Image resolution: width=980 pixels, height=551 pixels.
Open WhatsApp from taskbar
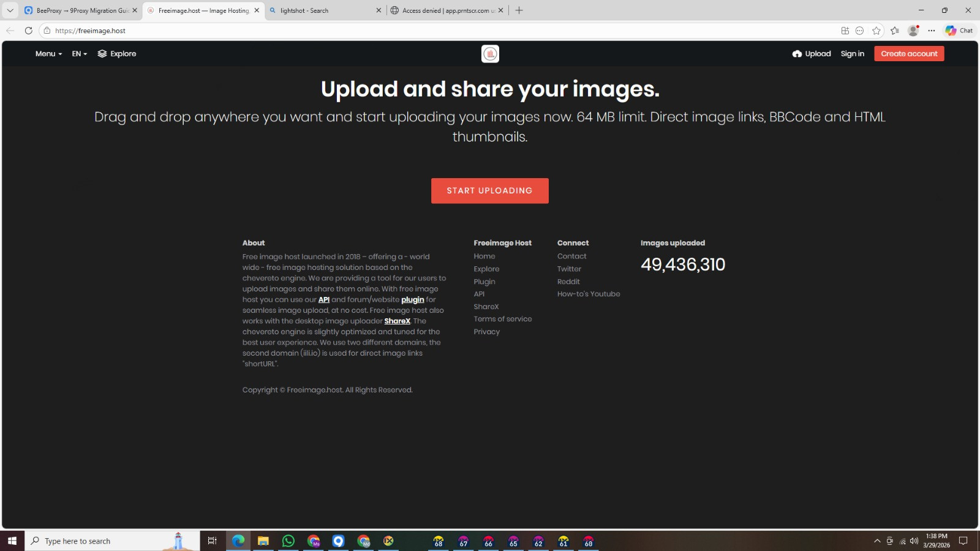[288, 541]
